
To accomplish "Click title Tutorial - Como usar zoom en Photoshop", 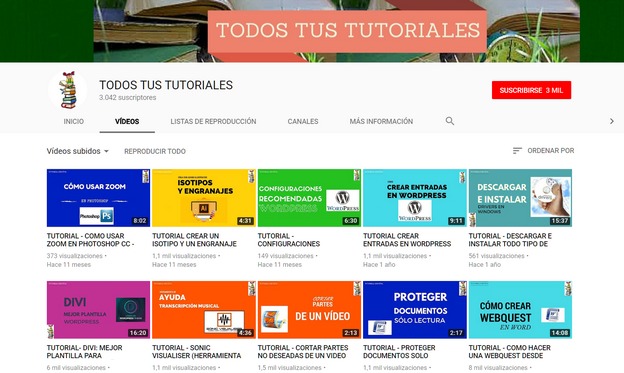I will coord(90,240).
